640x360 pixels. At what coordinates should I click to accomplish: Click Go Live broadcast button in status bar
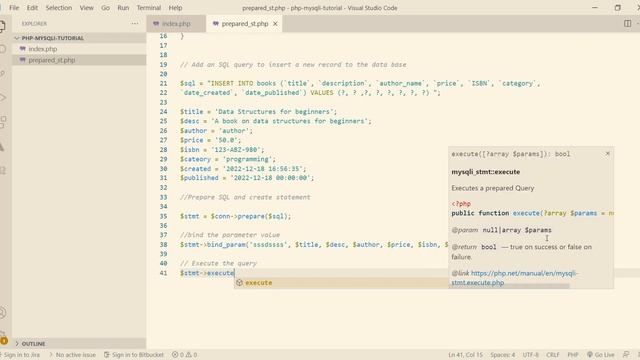click(600, 355)
